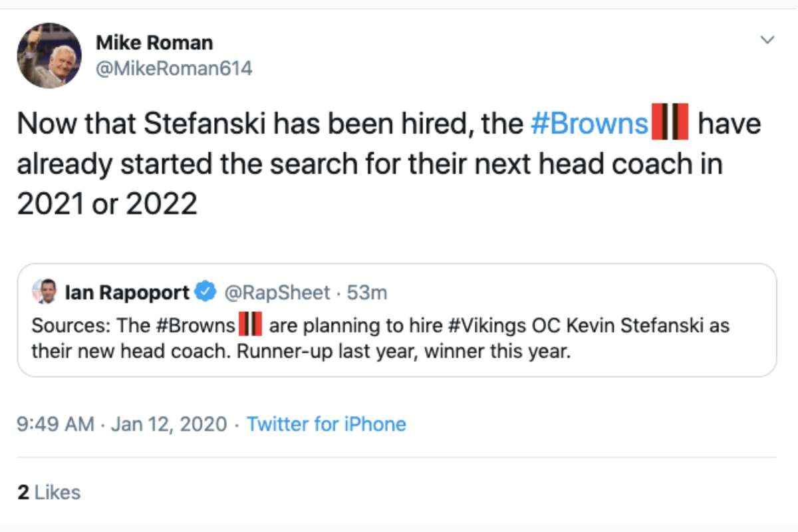Click the Twitter for iPhone source link
This screenshot has width=798, height=532.
coord(329,424)
